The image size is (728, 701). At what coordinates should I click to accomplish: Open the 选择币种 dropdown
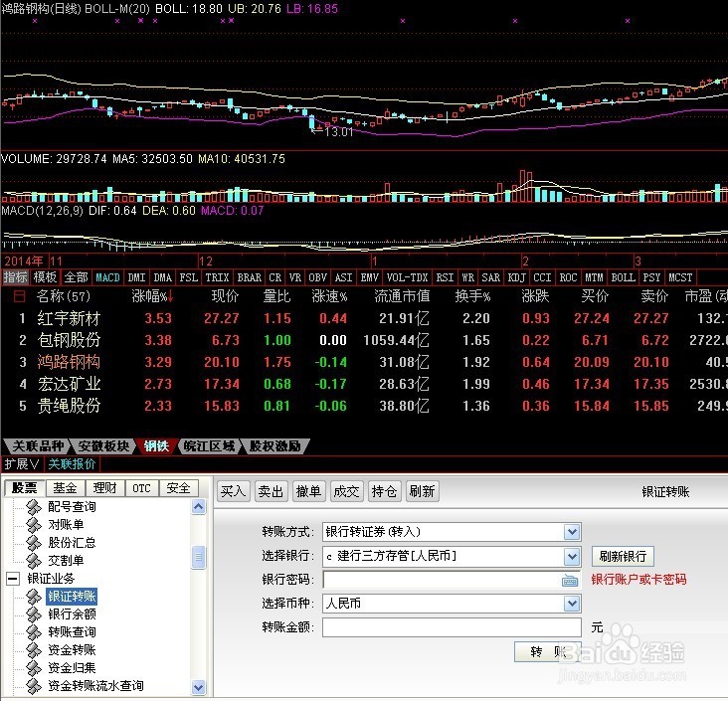pyautogui.click(x=572, y=604)
